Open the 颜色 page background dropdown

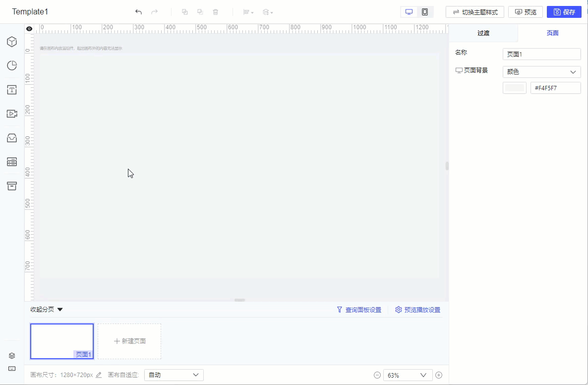[541, 71]
